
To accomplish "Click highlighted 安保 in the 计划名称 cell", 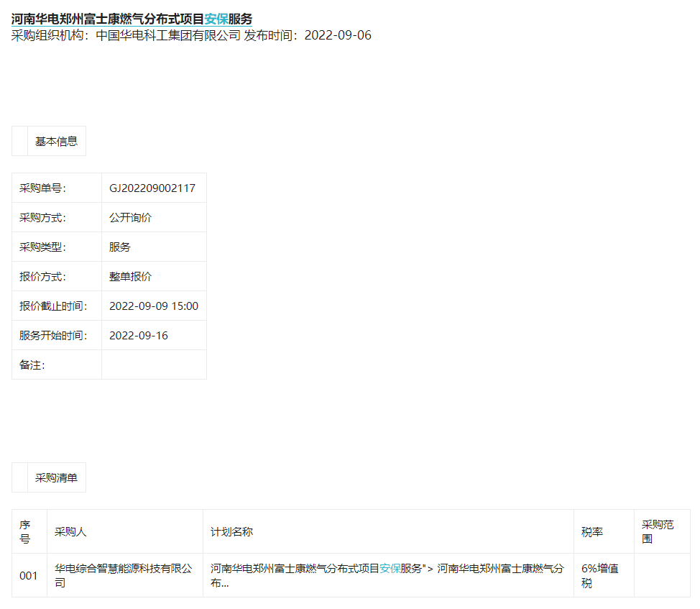I will point(390,568).
